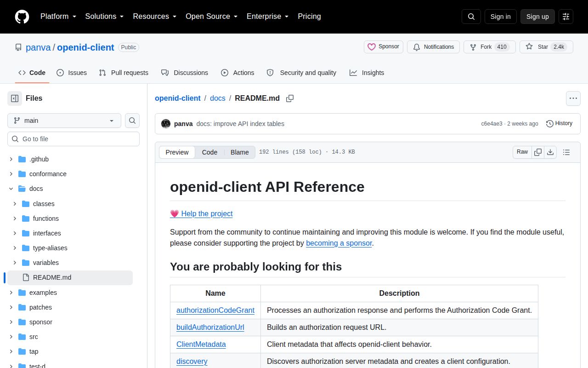The width and height of the screenshot is (588, 368).
Task: Switch to the Code repository tab
Action: pyautogui.click(x=32, y=73)
